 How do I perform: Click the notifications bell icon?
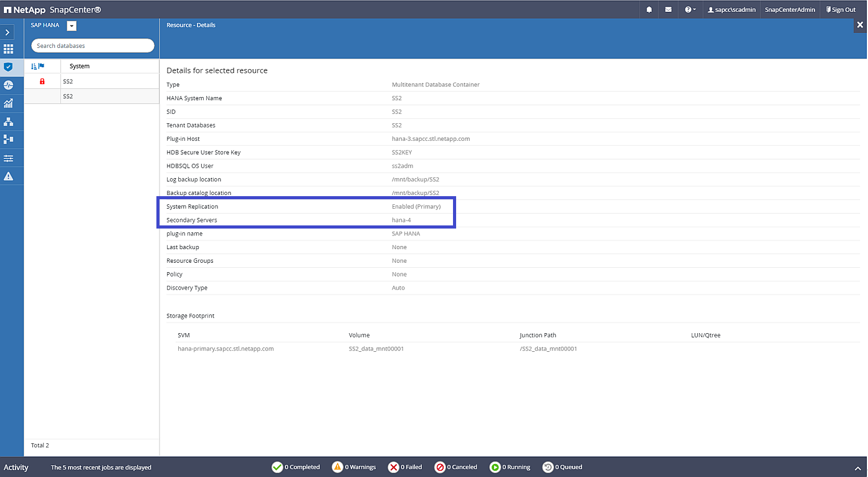click(649, 9)
